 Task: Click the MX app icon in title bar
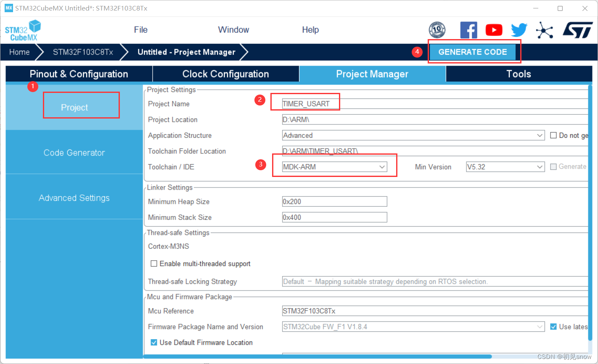click(9, 8)
